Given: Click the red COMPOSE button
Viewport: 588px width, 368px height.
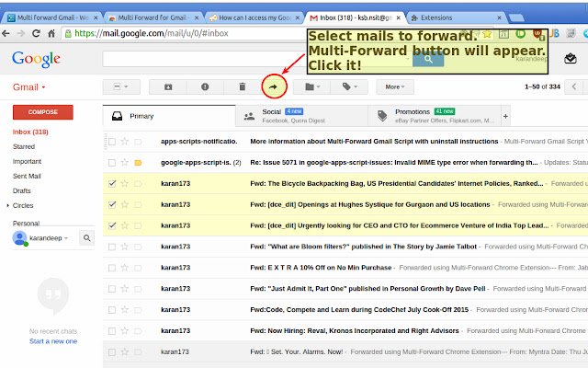Looking at the screenshot, I should 43,112.
